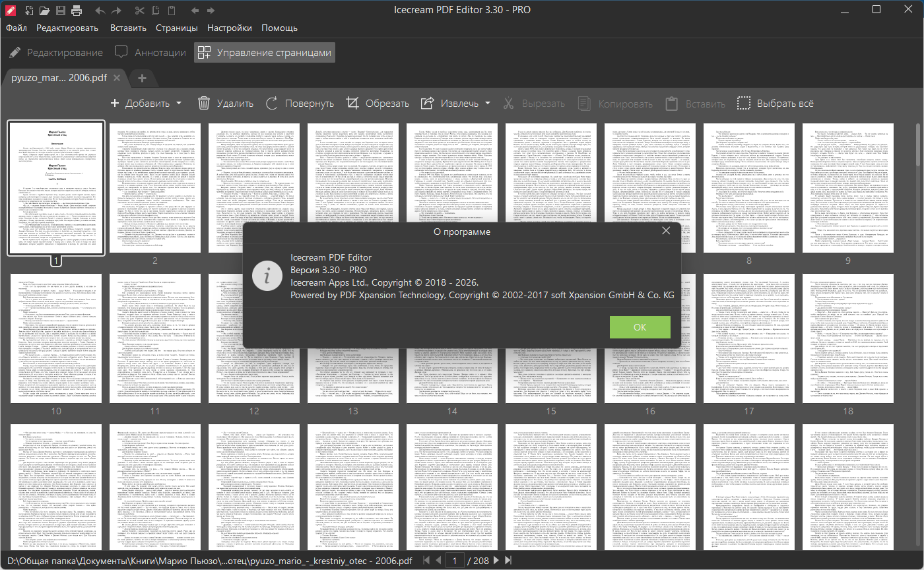Click the new document icon in title bar

(x=28, y=11)
